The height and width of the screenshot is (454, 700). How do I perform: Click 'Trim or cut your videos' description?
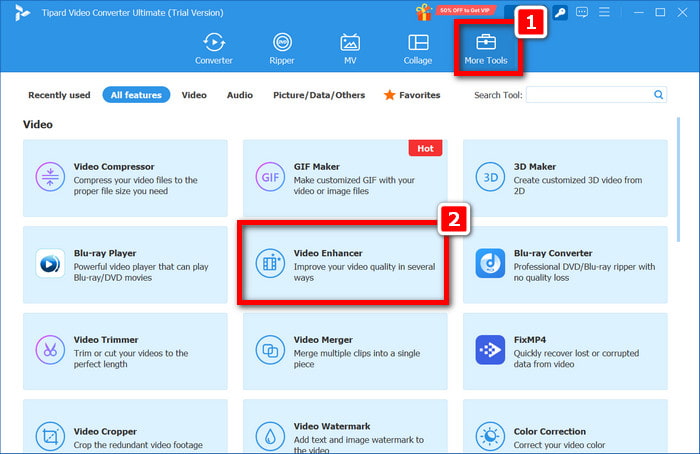[x=131, y=358]
